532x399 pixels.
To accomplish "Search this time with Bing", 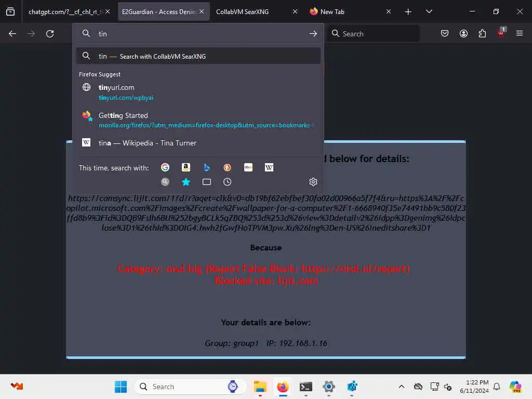I will click(x=207, y=167).
